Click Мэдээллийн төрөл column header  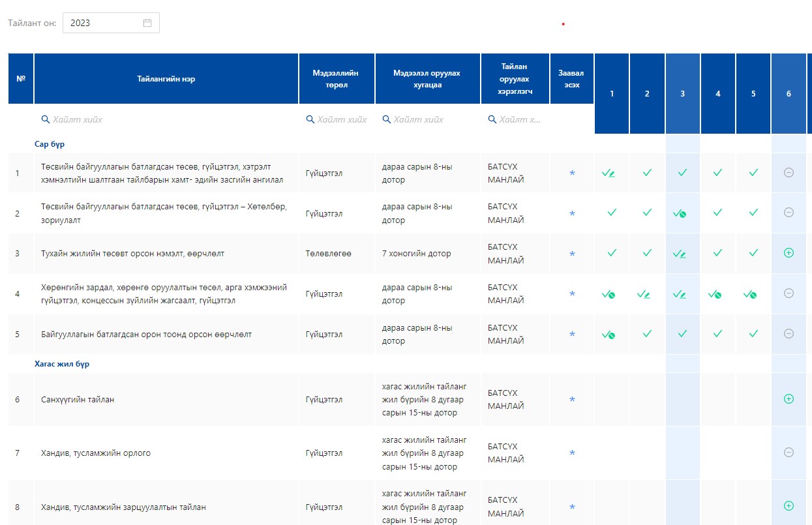336,79
